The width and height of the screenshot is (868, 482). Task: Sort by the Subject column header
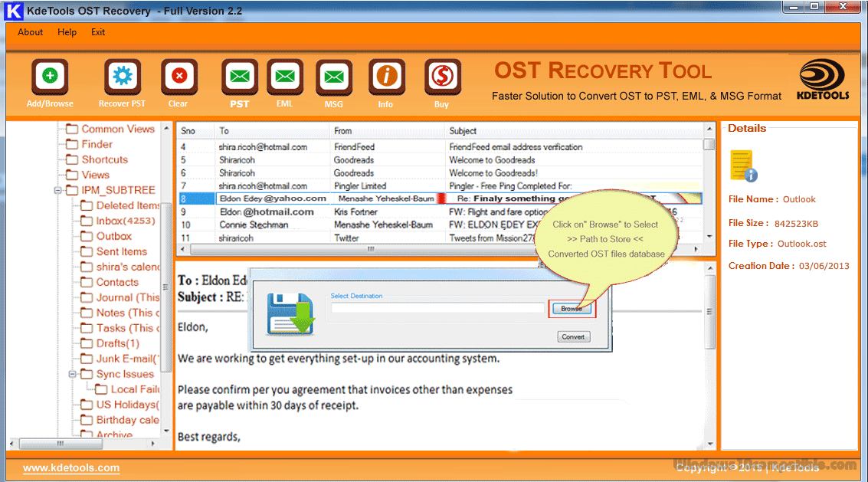click(x=574, y=131)
